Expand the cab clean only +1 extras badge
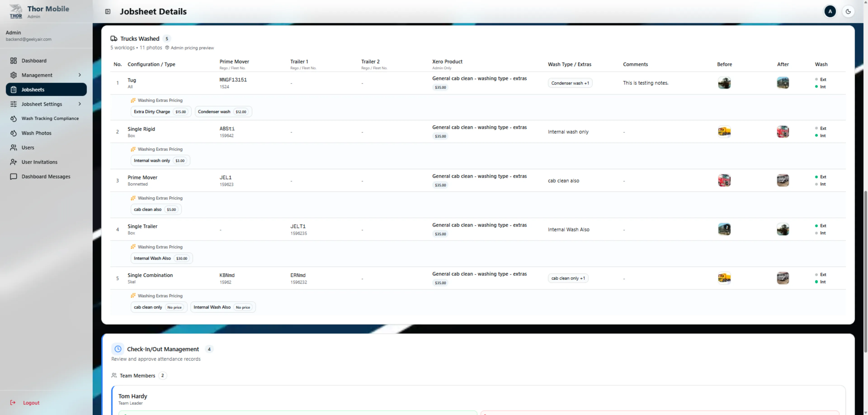The image size is (868, 415). [568, 278]
